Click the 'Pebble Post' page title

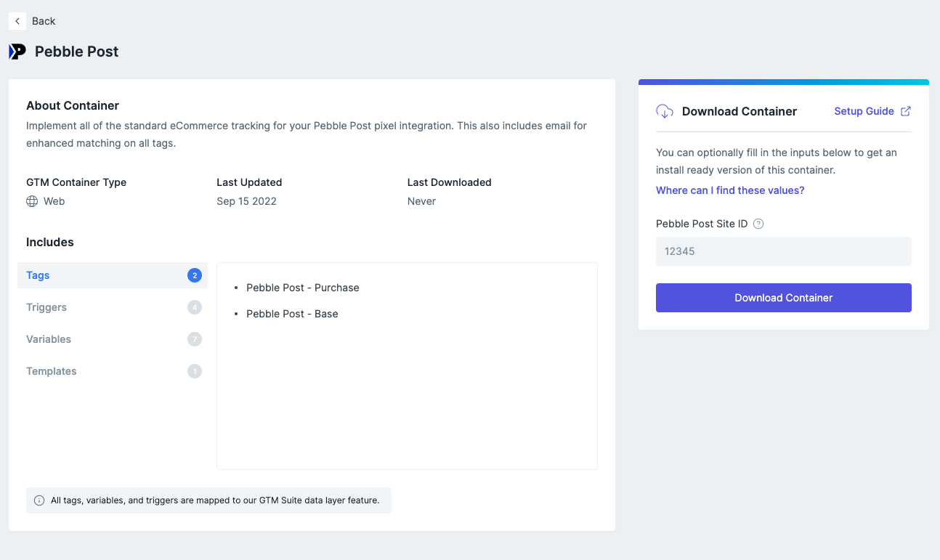(77, 52)
